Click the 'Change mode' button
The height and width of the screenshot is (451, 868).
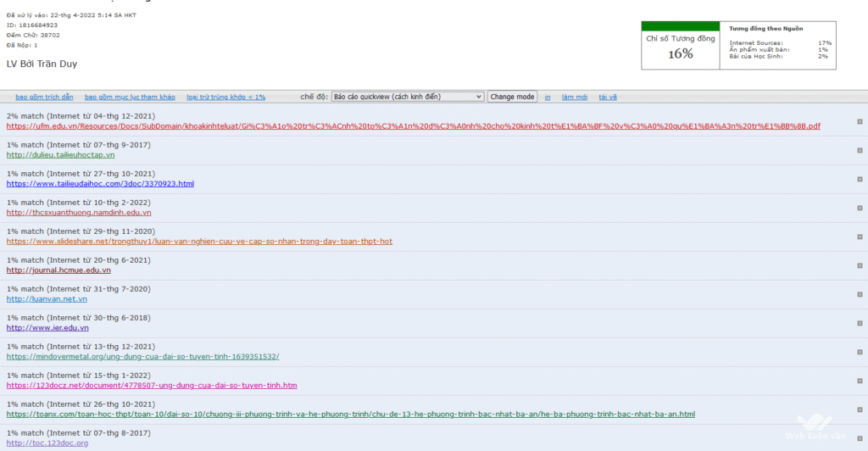click(512, 97)
